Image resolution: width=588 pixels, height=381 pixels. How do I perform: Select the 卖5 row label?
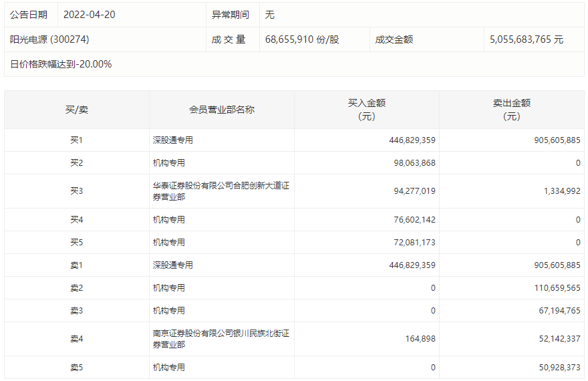[x=76, y=367]
